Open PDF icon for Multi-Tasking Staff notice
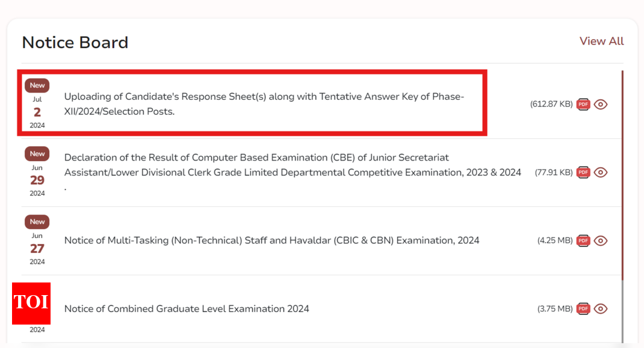 [583, 240]
